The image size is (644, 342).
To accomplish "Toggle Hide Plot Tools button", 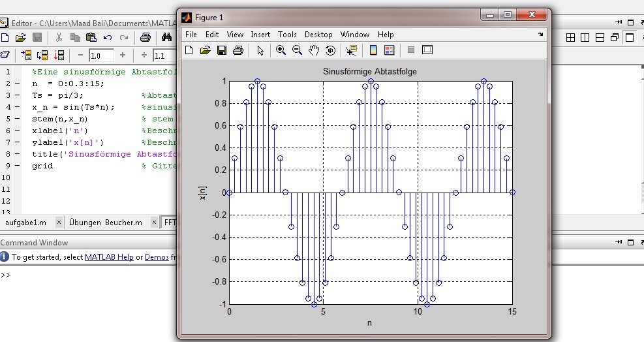I will click(410, 50).
